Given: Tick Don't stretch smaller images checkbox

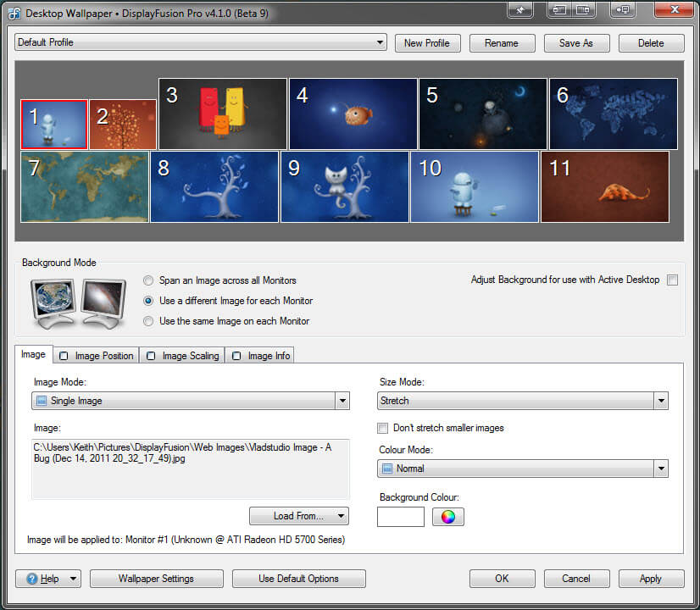Looking at the screenshot, I should [x=382, y=429].
